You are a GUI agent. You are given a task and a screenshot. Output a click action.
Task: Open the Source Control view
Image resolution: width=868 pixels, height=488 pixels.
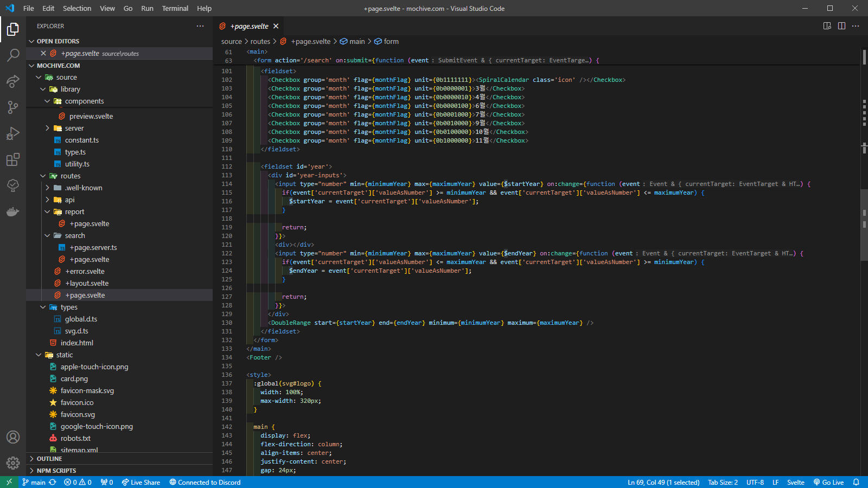[x=13, y=107]
